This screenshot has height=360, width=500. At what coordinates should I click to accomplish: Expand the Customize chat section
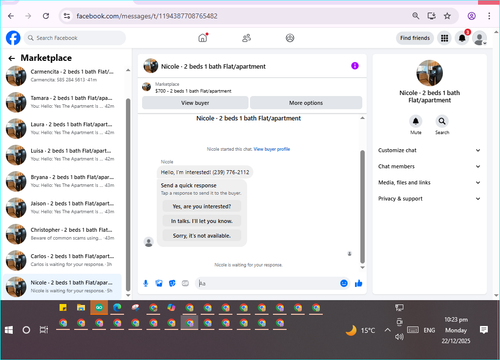pos(429,150)
